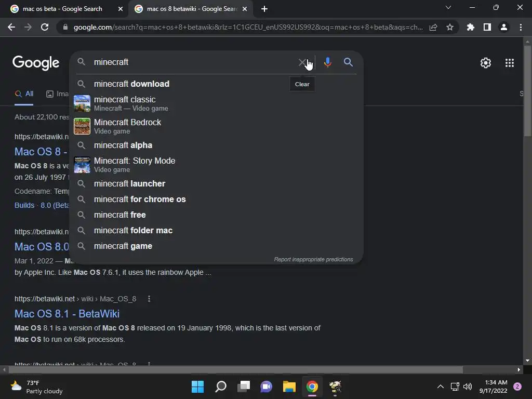Open the last pinned taskbar app

[x=335, y=387]
